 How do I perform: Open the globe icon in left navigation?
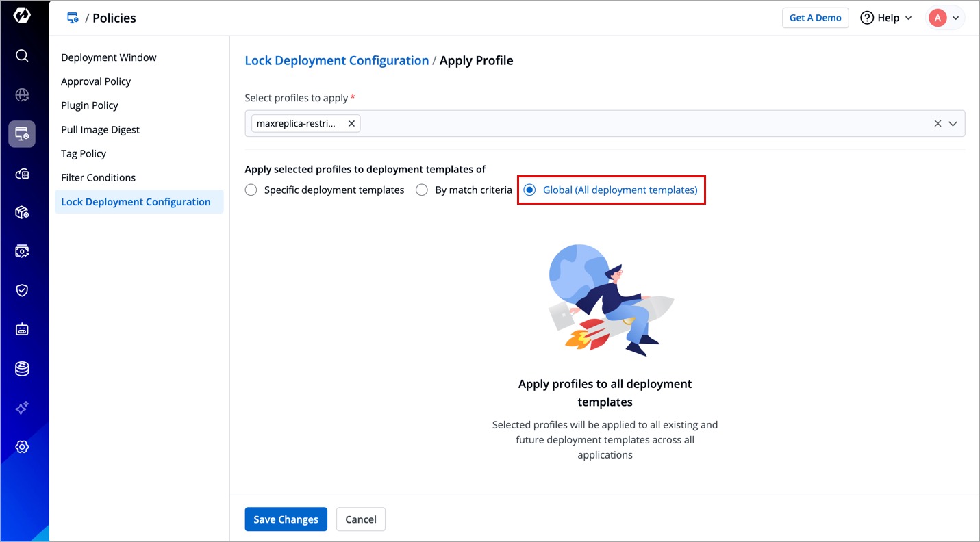point(22,95)
